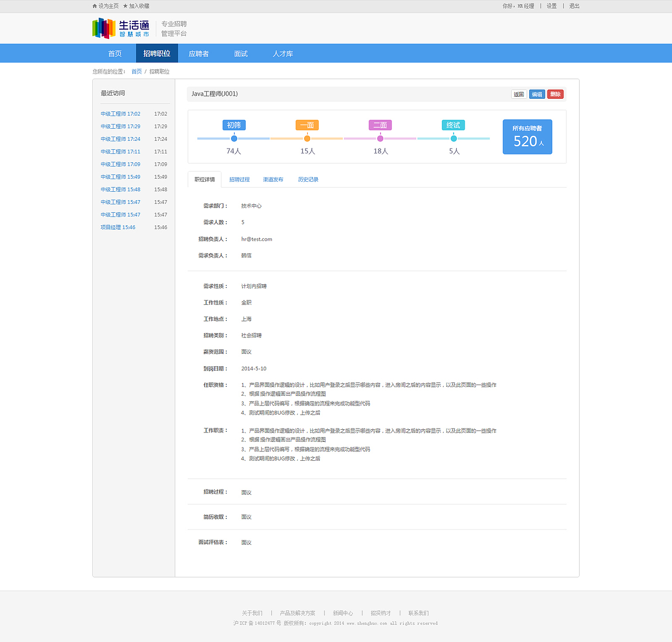The height and width of the screenshot is (642, 672).
Task: Click the home icon beside 设为主页
Action: click(94, 6)
